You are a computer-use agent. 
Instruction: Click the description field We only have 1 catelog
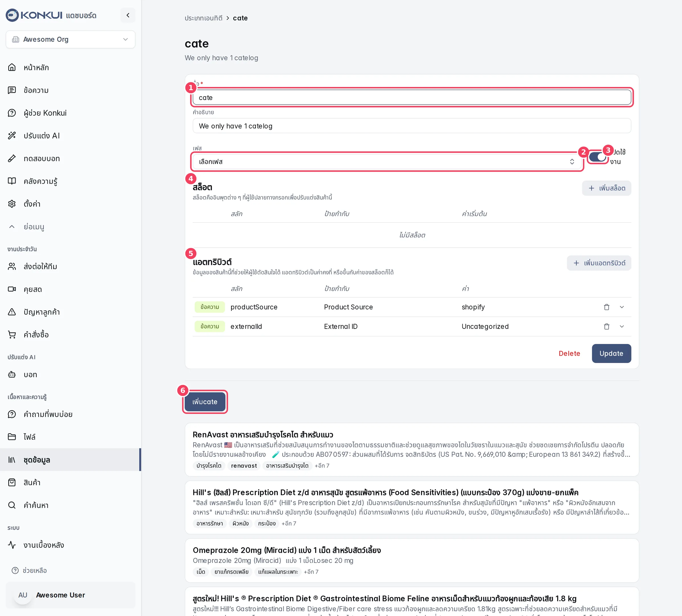point(412,126)
